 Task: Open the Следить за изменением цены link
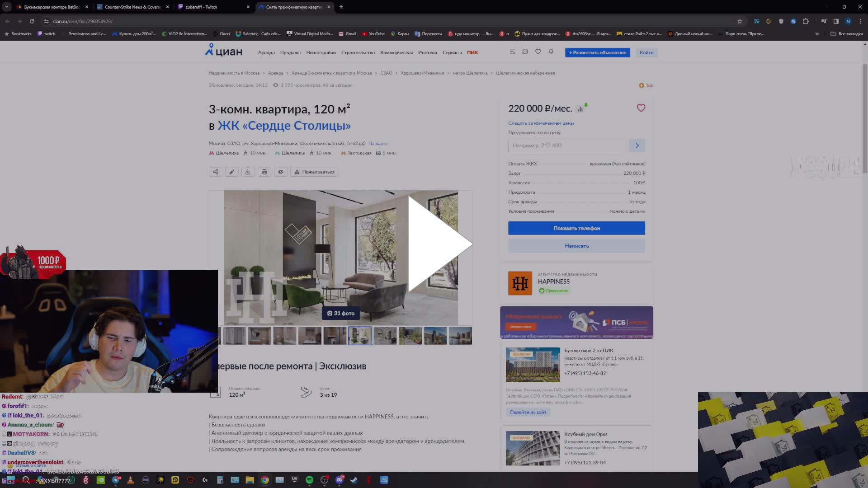[x=541, y=122]
